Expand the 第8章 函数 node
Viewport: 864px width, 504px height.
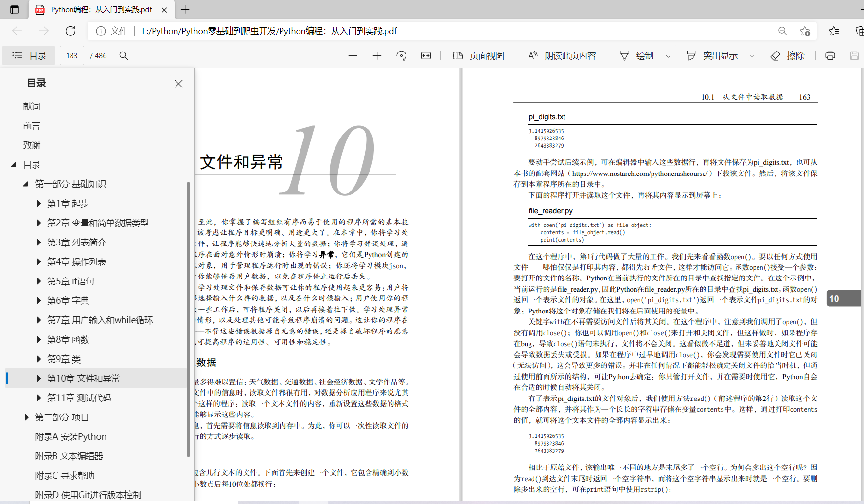pos(38,340)
